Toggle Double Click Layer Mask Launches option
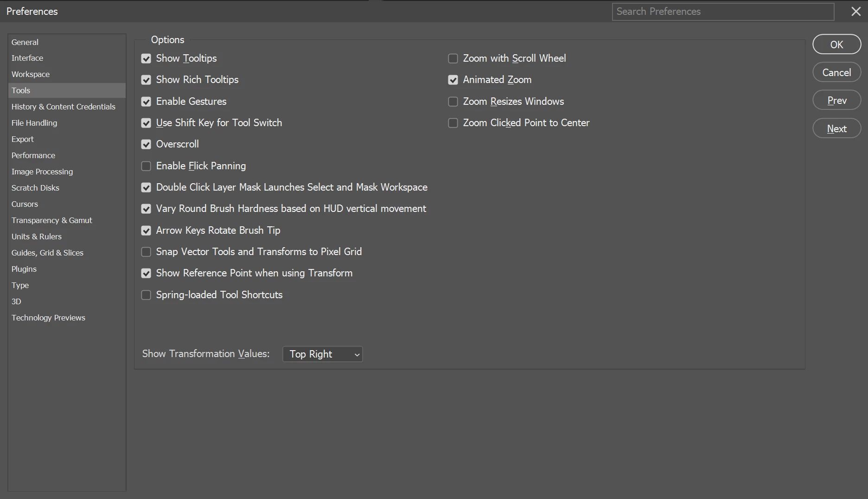The image size is (868, 499). click(x=146, y=187)
